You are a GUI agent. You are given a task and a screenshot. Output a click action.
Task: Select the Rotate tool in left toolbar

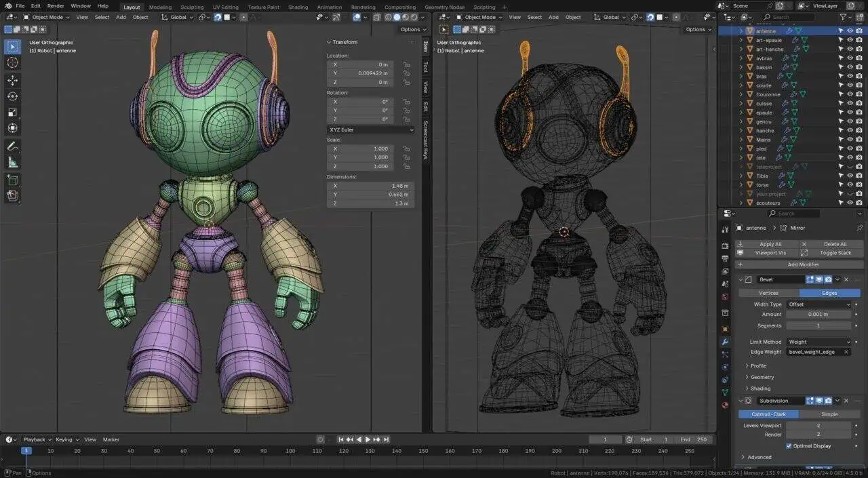(x=13, y=96)
